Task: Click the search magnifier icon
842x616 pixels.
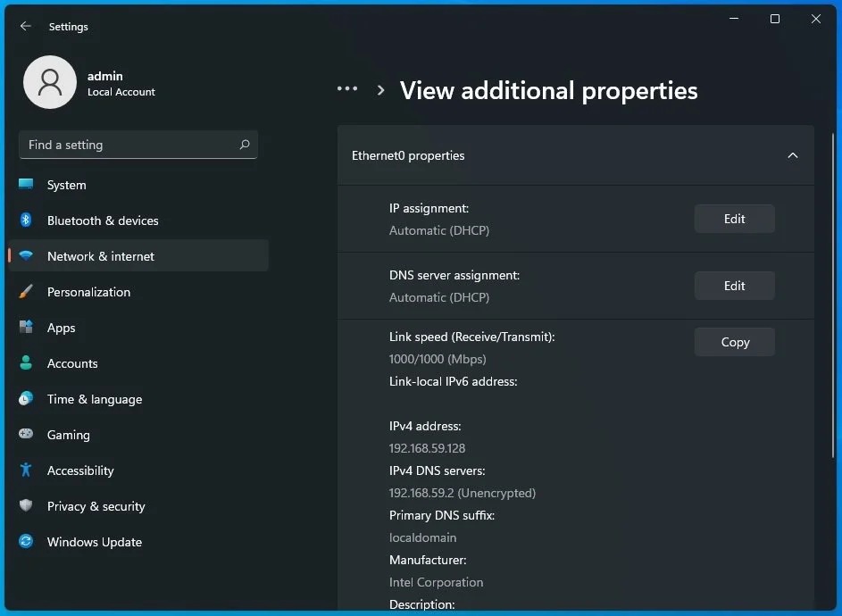Action: coord(245,145)
